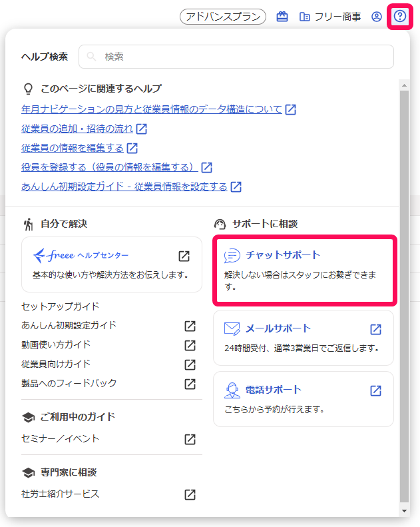
Task: Click external icon beside 年月ナビゲーション link
Action: click(290, 109)
